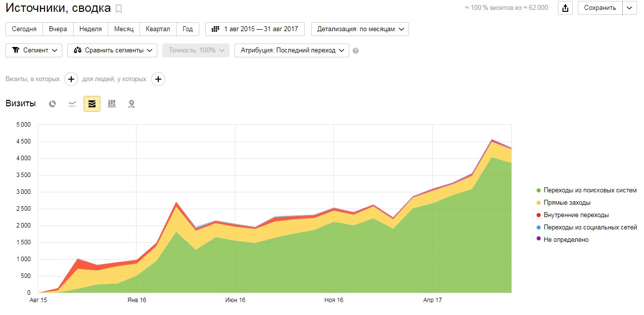Click the Авг 15 axis label
The width and height of the screenshot is (644, 315).
coord(38,300)
